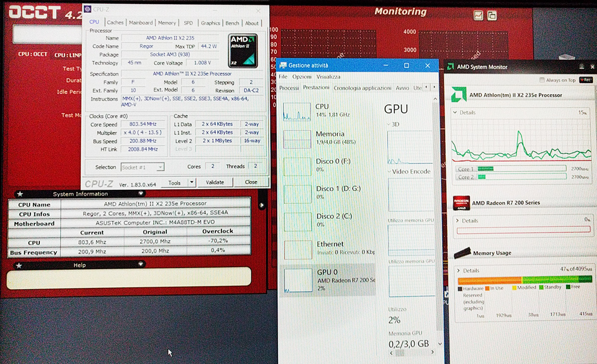The image size is (597, 364).
Task: Switch to the Processi tab
Action: 289,88
